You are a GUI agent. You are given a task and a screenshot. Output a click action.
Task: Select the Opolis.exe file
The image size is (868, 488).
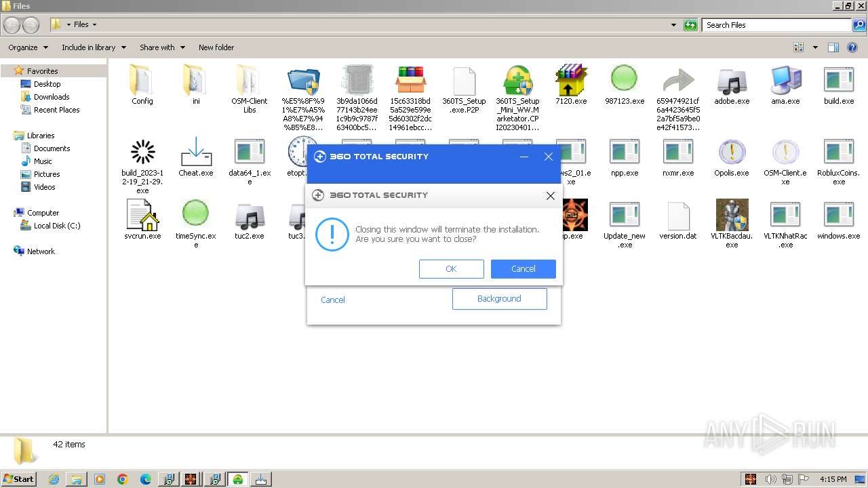(x=732, y=157)
